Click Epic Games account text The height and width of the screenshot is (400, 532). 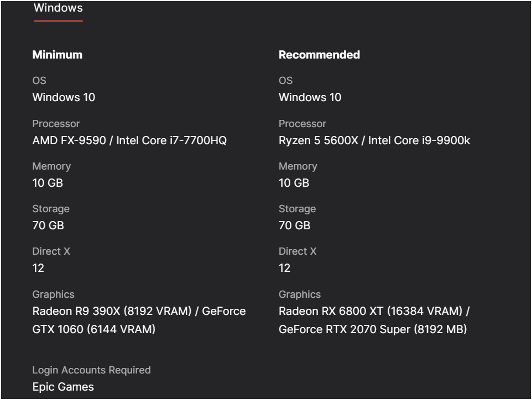(63, 387)
